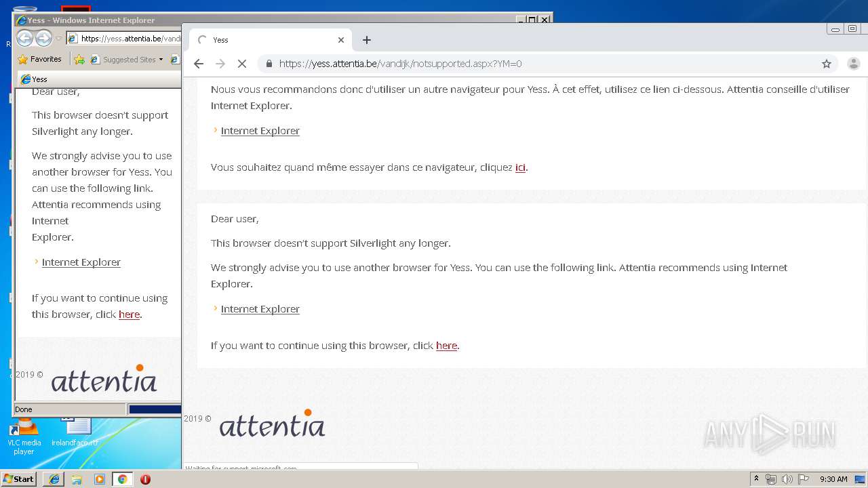Click the red Opera-style taskbar icon
Viewport: 868px width, 488px height.
click(x=145, y=479)
